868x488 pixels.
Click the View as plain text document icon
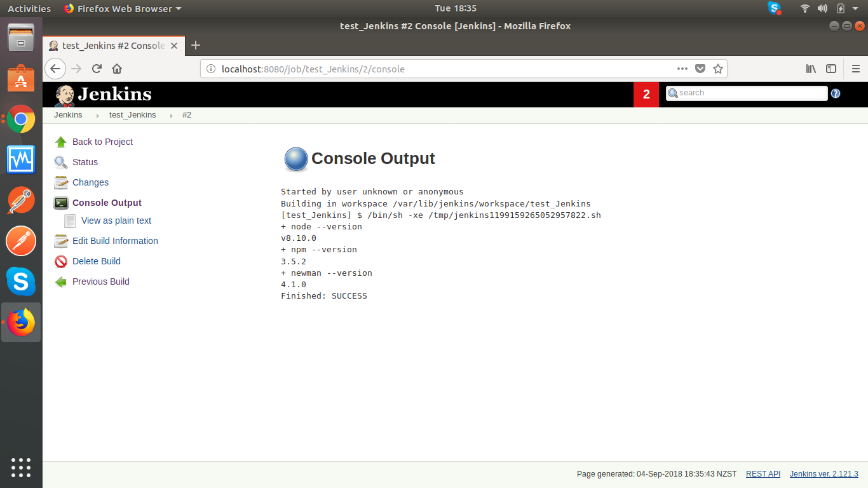click(x=70, y=220)
